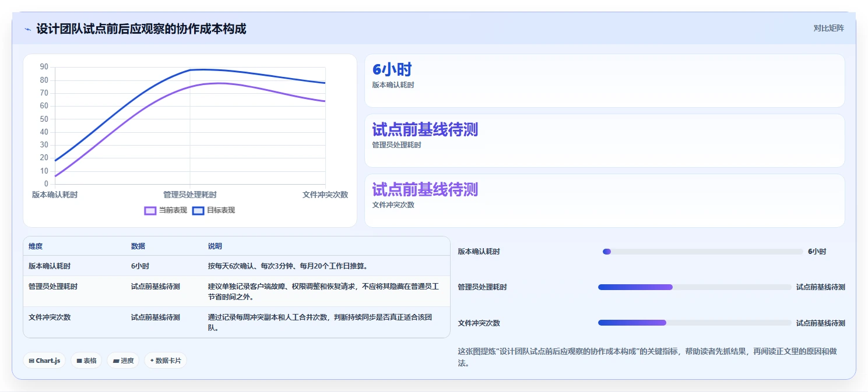Click 试点前基线待测 right of 文件冲突次数 progress bar
Viewport: 868px width, 392px height.
tap(821, 323)
